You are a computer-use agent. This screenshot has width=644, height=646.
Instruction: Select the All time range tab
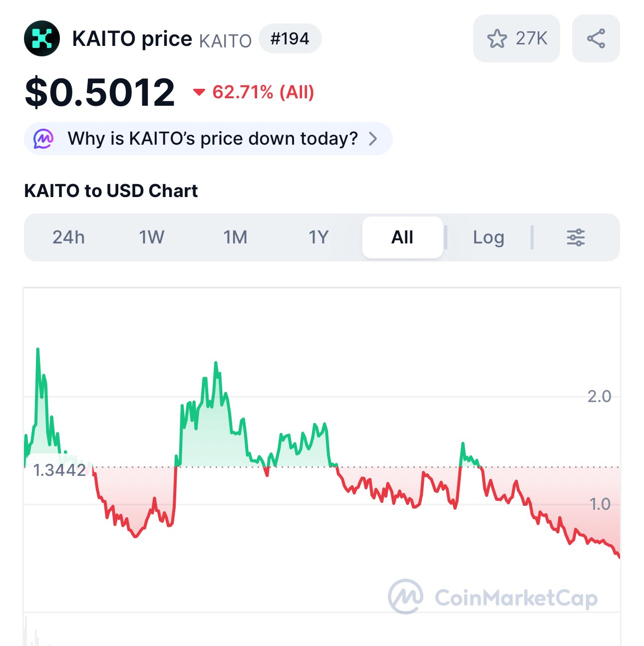pos(402,237)
